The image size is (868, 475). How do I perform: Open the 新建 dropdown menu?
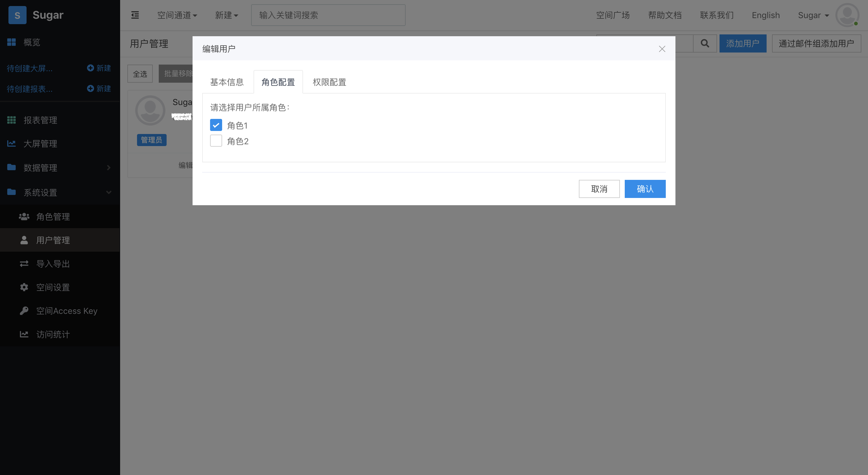click(226, 15)
